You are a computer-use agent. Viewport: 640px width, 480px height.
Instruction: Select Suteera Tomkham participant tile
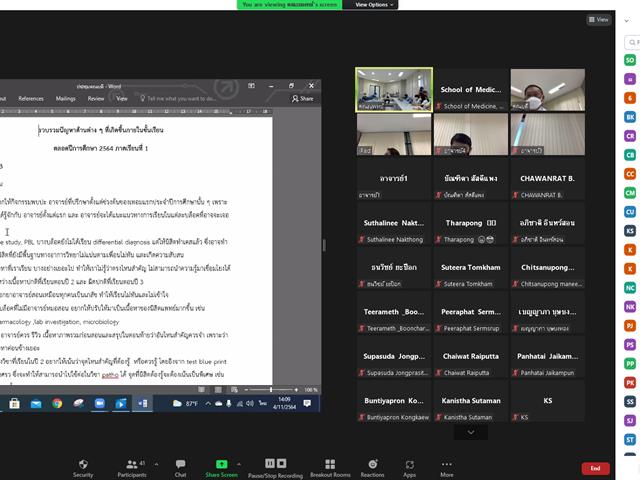[471, 268]
